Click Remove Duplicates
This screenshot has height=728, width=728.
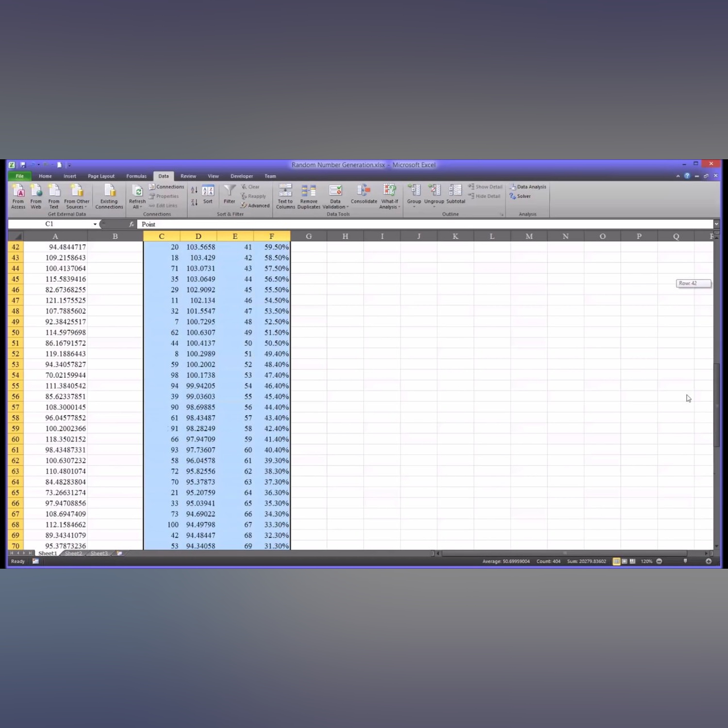(x=309, y=196)
